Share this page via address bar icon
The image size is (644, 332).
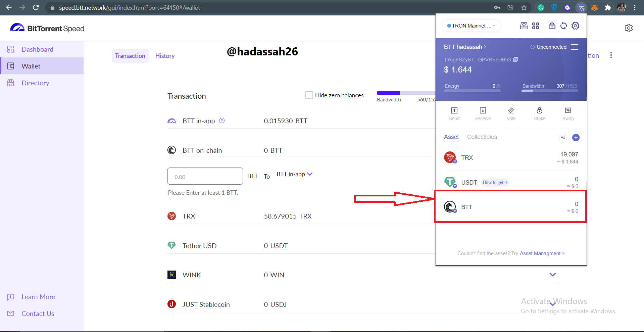tap(510, 7)
